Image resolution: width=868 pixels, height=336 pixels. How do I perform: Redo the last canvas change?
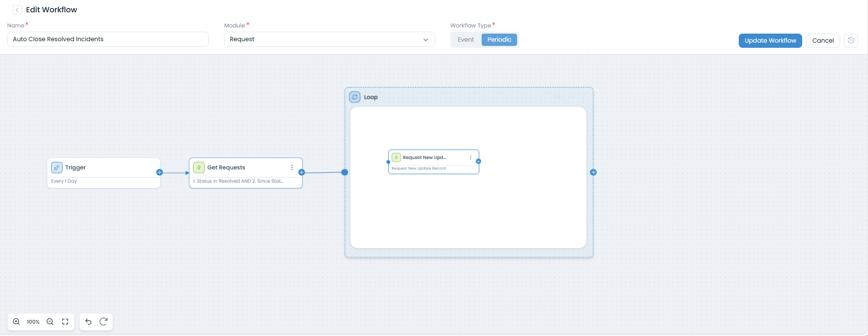click(x=103, y=322)
